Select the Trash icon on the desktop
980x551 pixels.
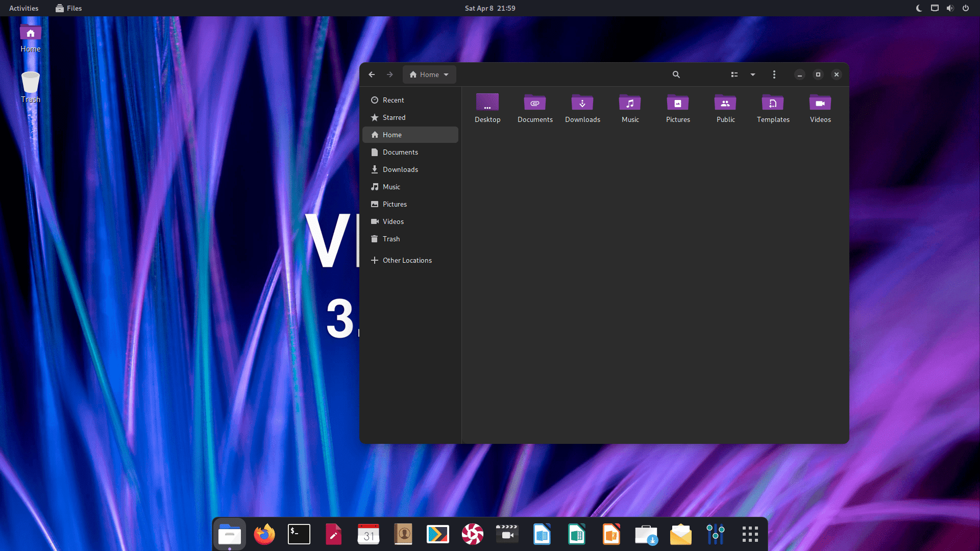(x=31, y=87)
